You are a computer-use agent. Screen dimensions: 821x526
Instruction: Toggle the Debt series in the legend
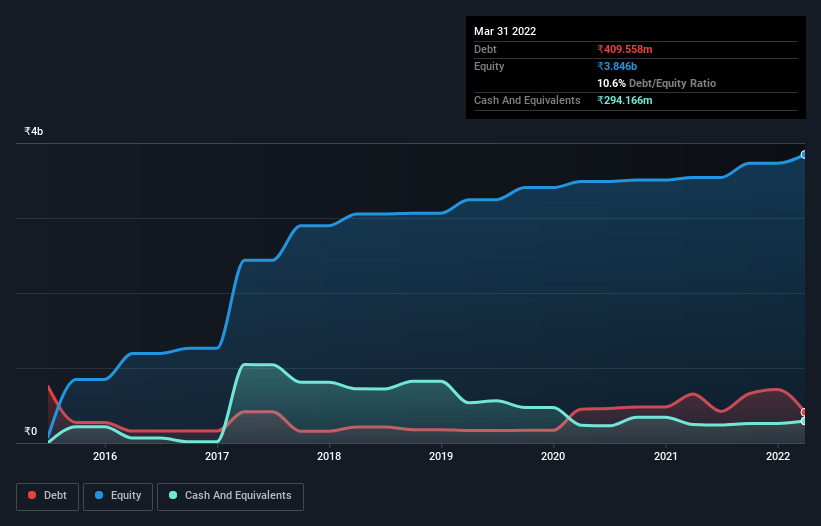(x=47, y=496)
